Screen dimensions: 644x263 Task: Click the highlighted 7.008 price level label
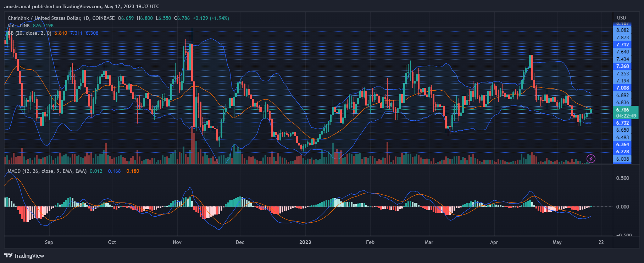[622, 88]
